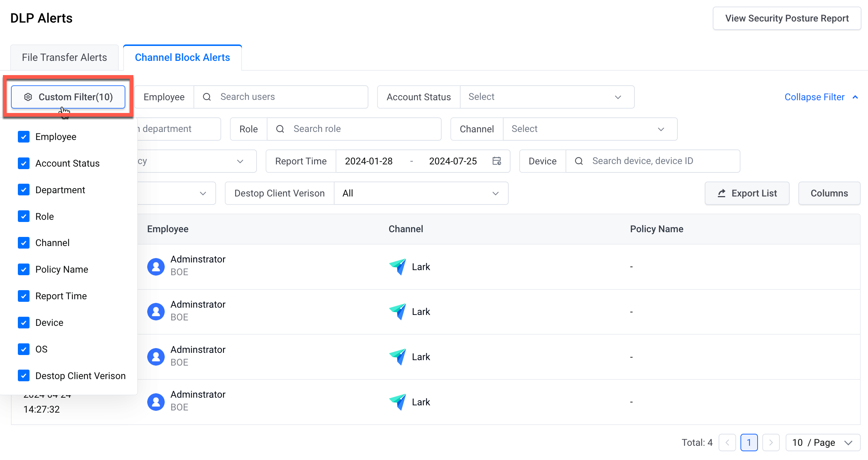
Task: Uncheck the Device filter checkbox
Action: [24, 323]
